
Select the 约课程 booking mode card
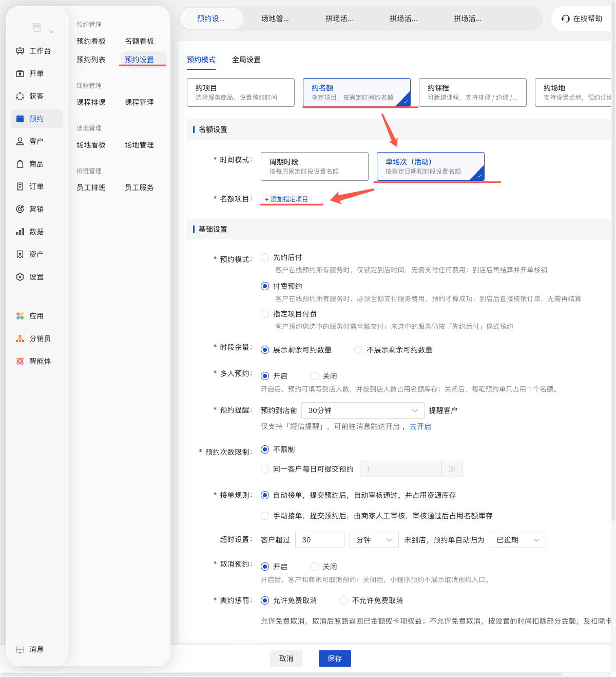(473, 92)
